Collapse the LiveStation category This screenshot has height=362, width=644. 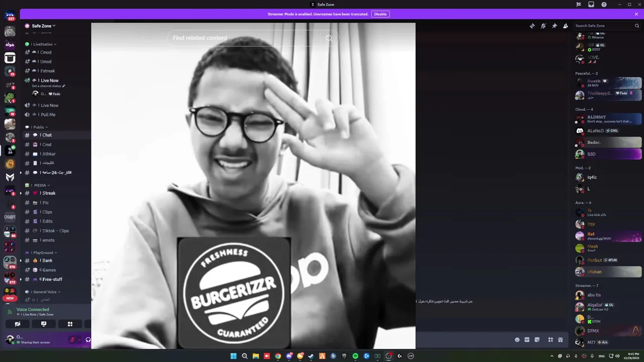coord(43,44)
